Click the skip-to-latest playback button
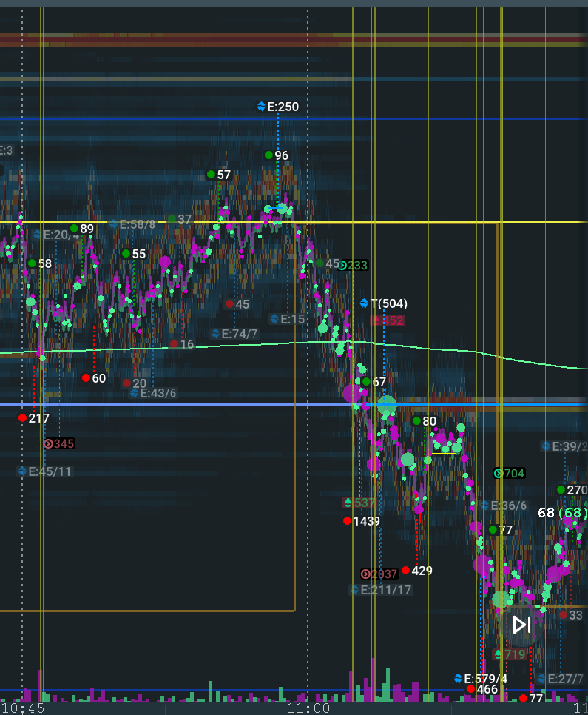 click(521, 625)
